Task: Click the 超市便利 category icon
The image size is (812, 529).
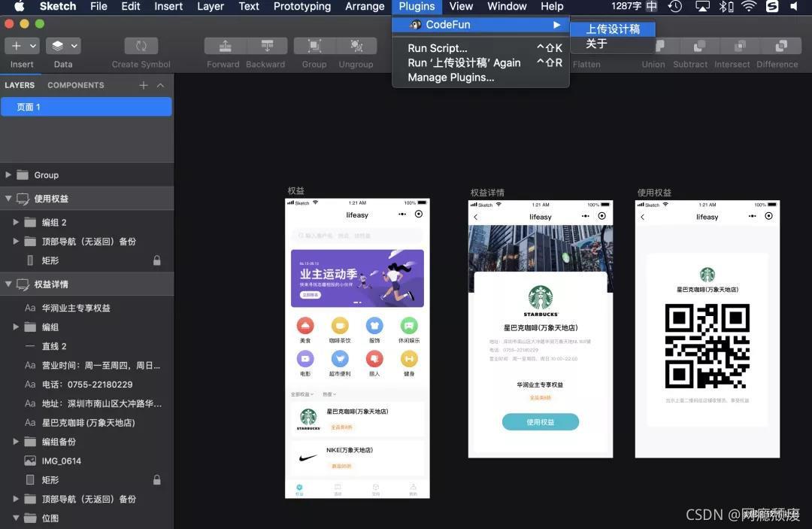Action: 340,358
